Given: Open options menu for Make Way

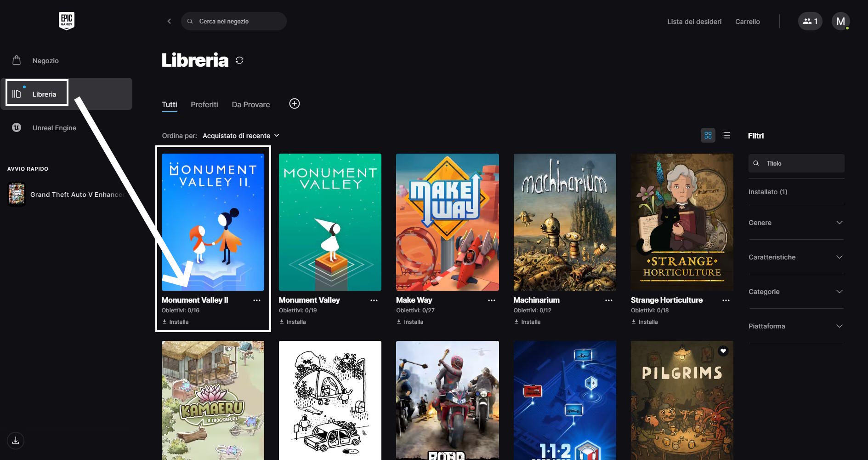Looking at the screenshot, I should [492, 300].
